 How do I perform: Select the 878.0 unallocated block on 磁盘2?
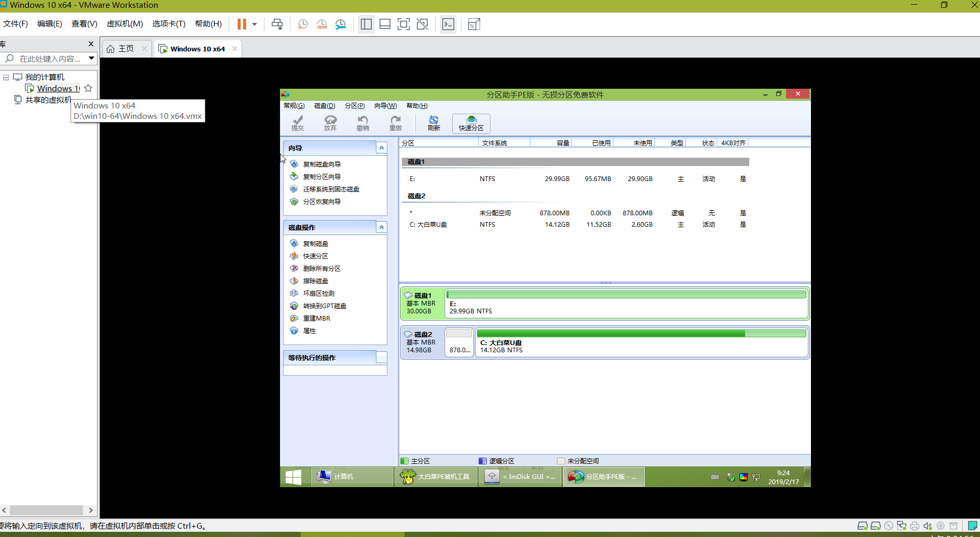pos(459,342)
